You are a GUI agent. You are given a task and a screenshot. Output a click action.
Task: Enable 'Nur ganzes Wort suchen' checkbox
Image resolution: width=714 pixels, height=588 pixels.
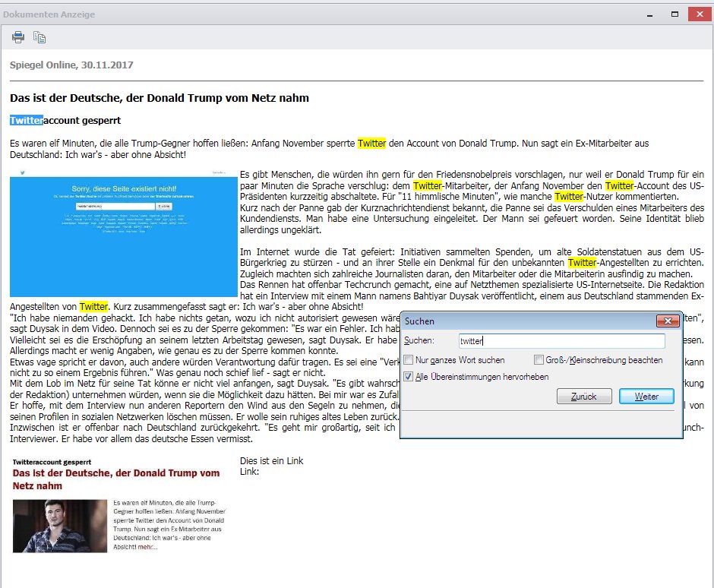pos(409,360)
